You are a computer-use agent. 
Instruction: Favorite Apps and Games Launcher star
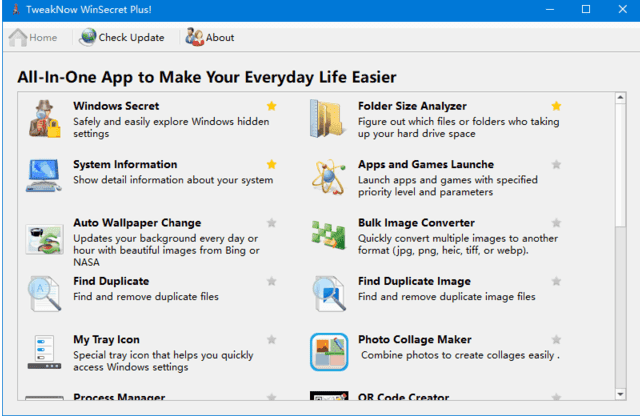coord(556,164)
